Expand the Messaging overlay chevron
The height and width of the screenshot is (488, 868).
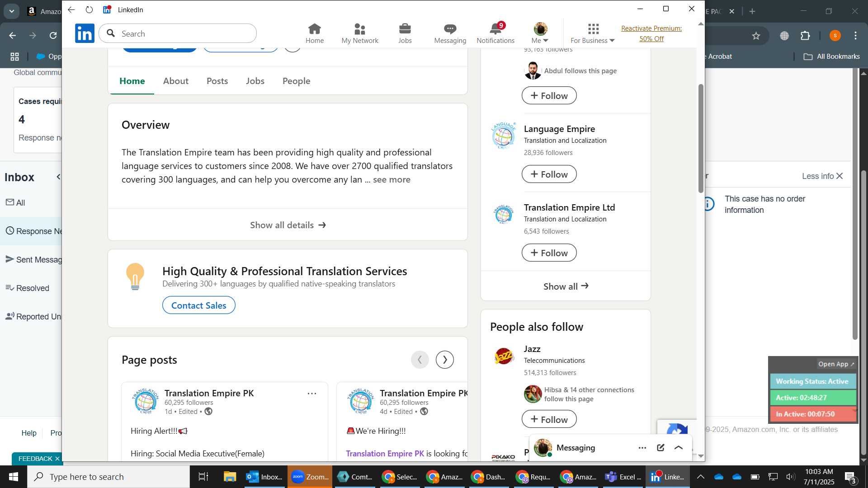(x=679, y=448)
